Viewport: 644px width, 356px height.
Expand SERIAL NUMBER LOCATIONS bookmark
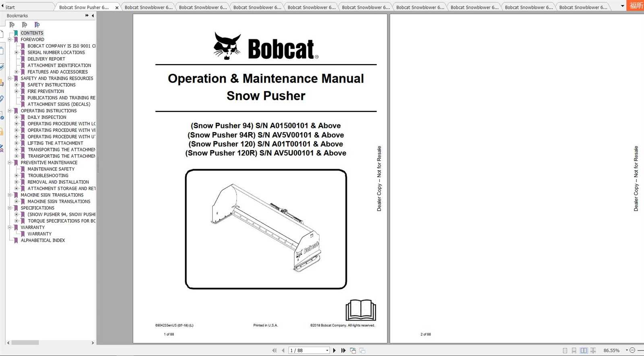coord(17,52)
